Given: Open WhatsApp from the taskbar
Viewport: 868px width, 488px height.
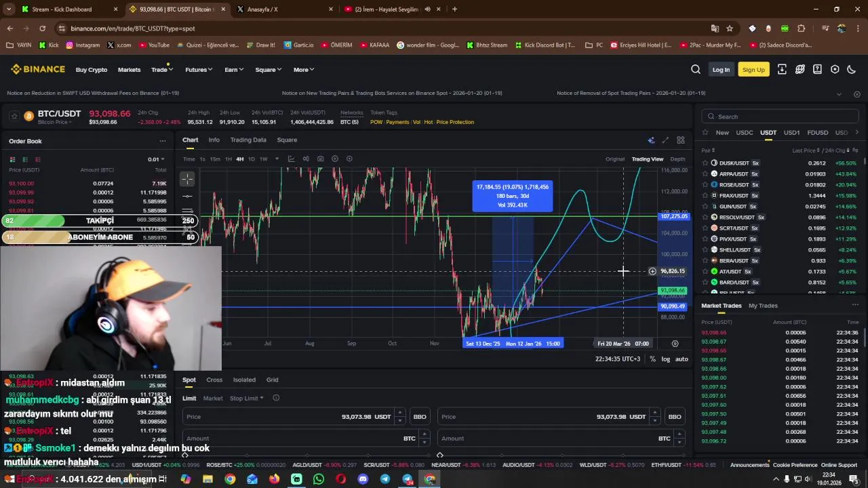Looking at the screenshot, I should pyautogui.click(x=319, y=479).
